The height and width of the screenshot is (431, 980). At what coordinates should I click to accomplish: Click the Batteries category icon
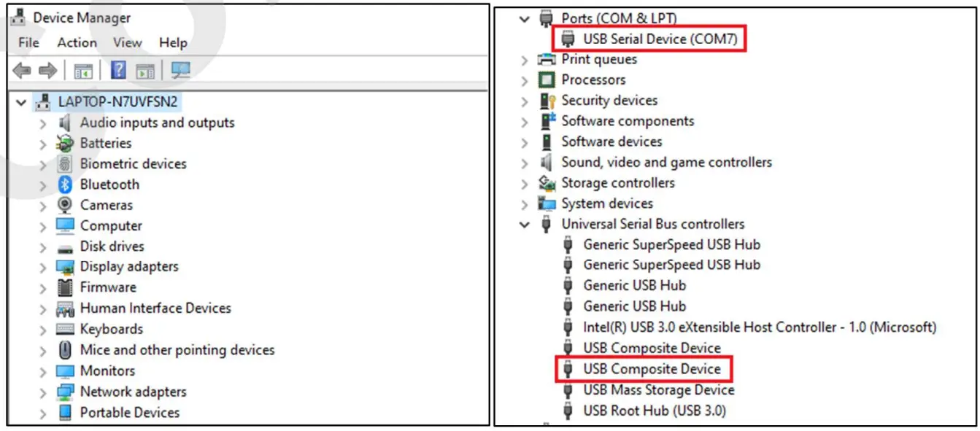pyautogui.click(x=64, y=143)
